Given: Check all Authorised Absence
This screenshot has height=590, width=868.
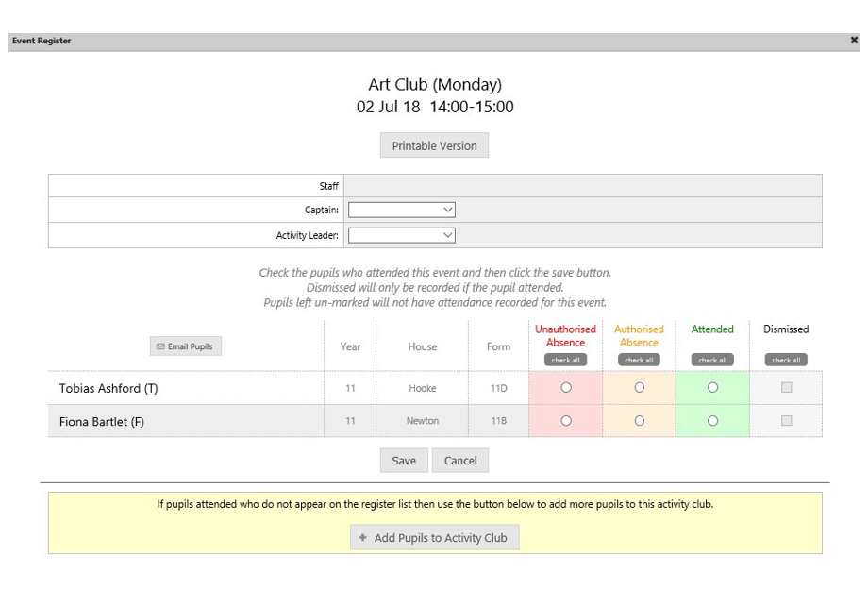Looking at the screenshot, I should [x=639, y=360].
